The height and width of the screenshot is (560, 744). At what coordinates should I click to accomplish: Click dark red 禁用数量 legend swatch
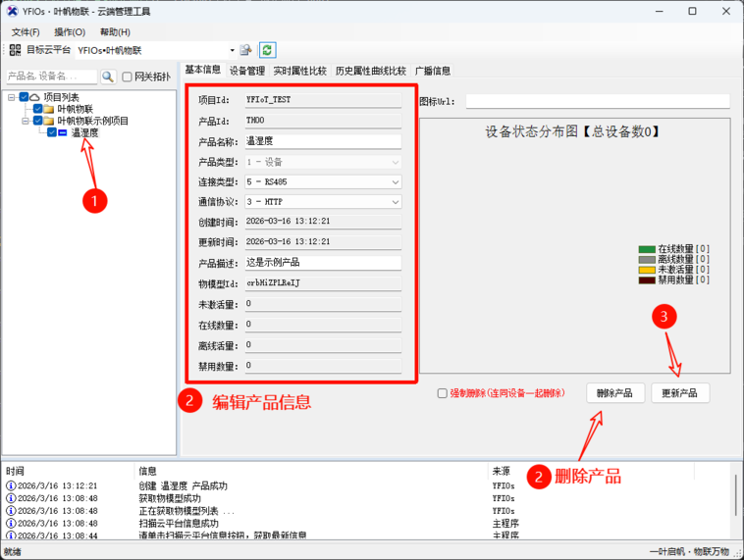coord(647,280)
